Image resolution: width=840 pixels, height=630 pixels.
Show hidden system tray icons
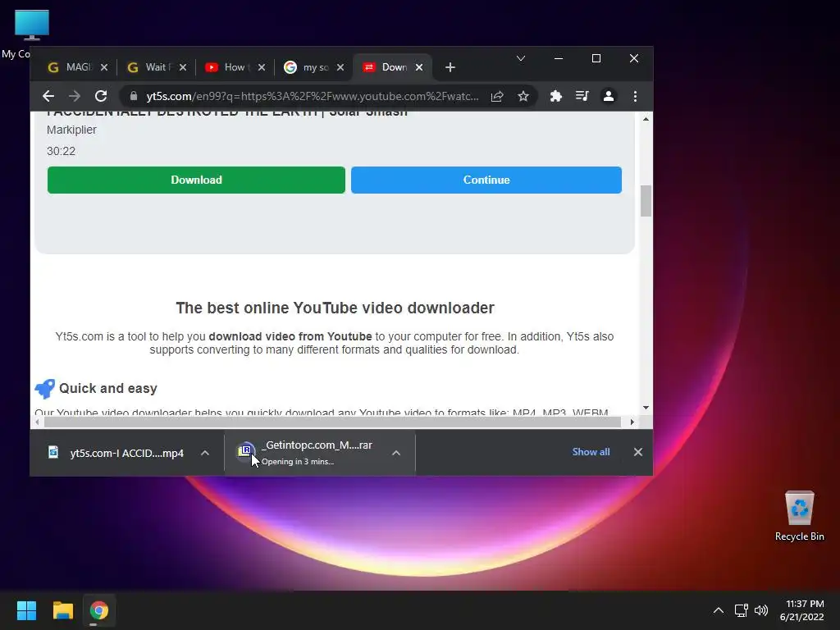(x=719, y=610)
